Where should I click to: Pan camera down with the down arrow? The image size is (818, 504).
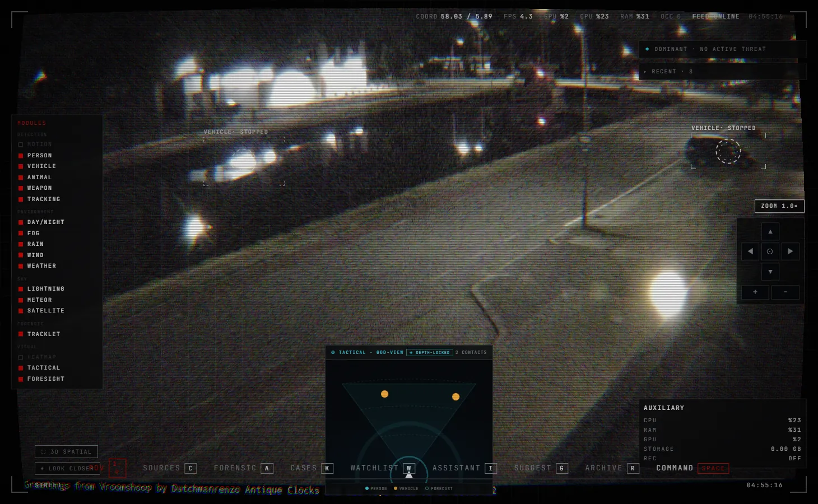pos(770,272)
